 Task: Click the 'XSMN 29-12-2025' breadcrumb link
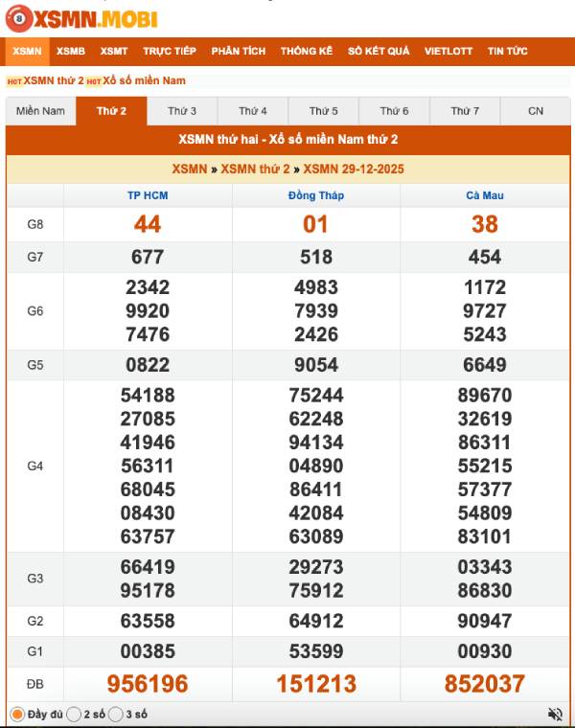(x=354, y=170)
